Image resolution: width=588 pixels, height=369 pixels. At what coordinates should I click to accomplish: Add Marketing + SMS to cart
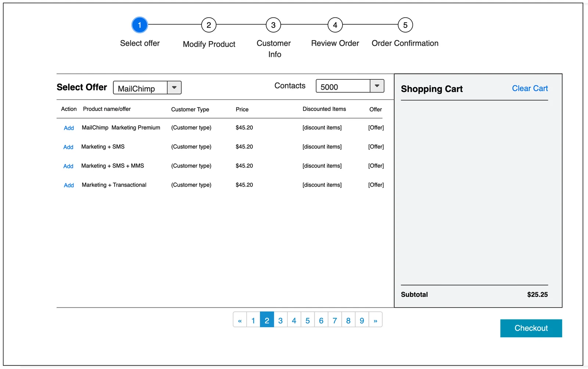coord(68,147)
